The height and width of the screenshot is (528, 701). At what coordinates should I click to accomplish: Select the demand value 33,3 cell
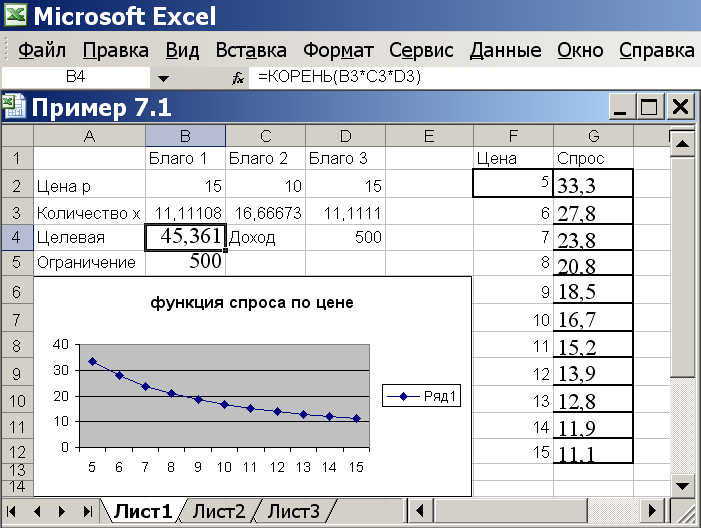tap(593, 184)
